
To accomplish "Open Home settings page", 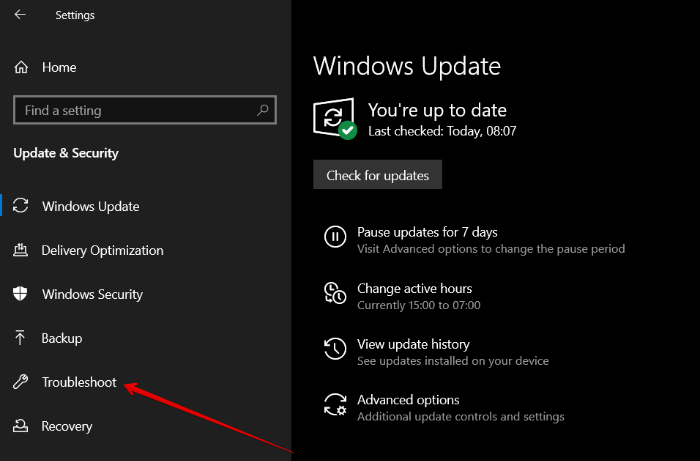I will (x=59, y=67).
